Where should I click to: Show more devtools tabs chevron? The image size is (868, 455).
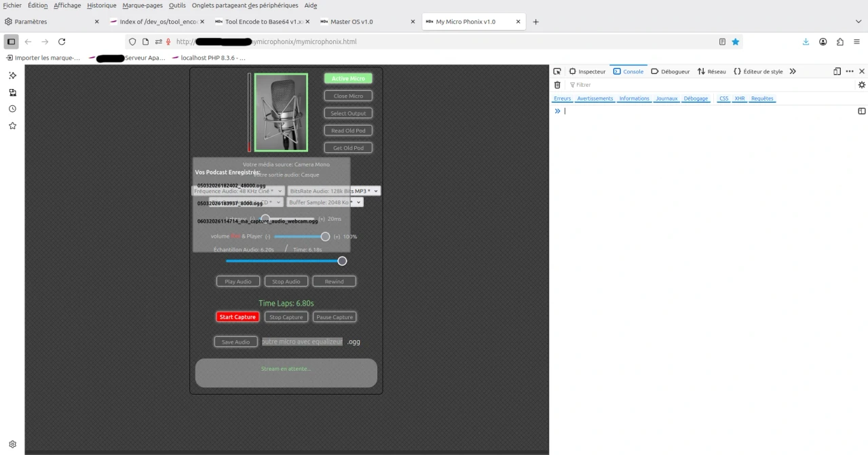[792, 71]
